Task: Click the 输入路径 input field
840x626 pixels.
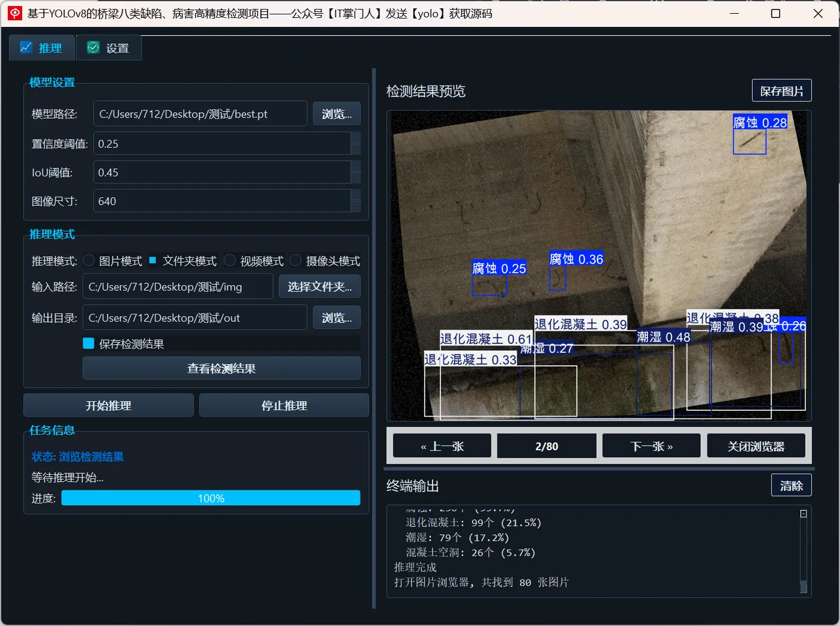Action: coord(178,287)
